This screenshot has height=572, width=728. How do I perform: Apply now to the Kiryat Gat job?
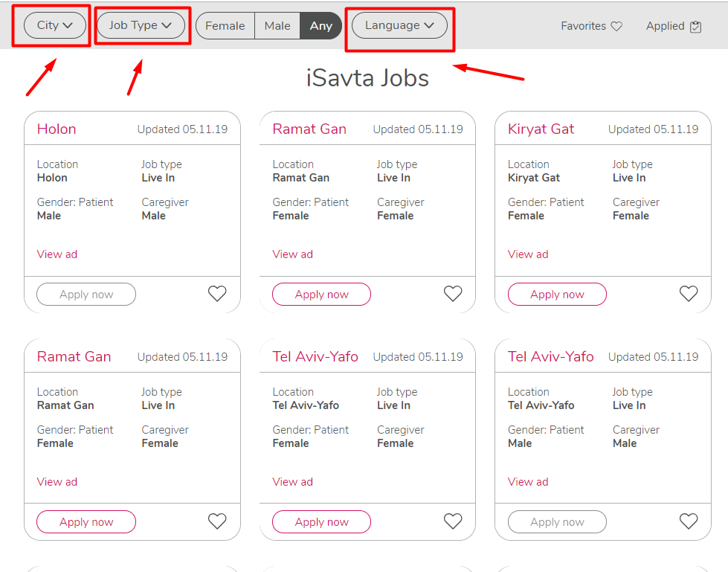point(557,295)
